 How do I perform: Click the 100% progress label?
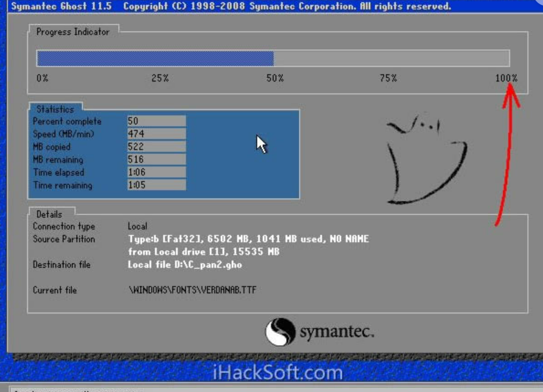click(x=506, y=79)
